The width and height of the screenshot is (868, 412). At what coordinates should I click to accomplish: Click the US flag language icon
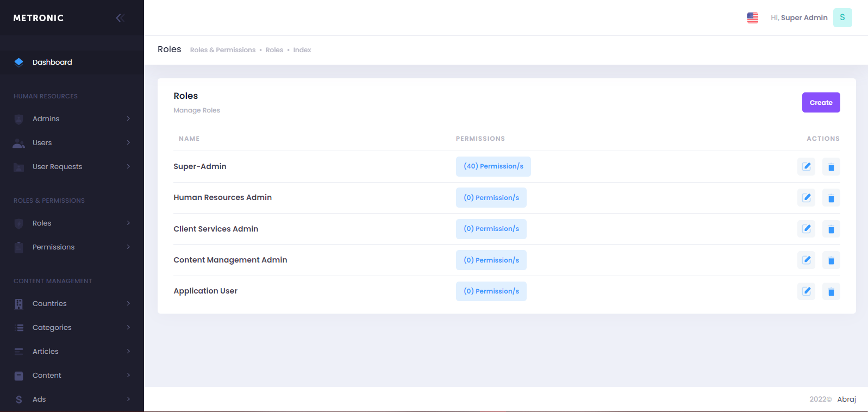(752, 18)
